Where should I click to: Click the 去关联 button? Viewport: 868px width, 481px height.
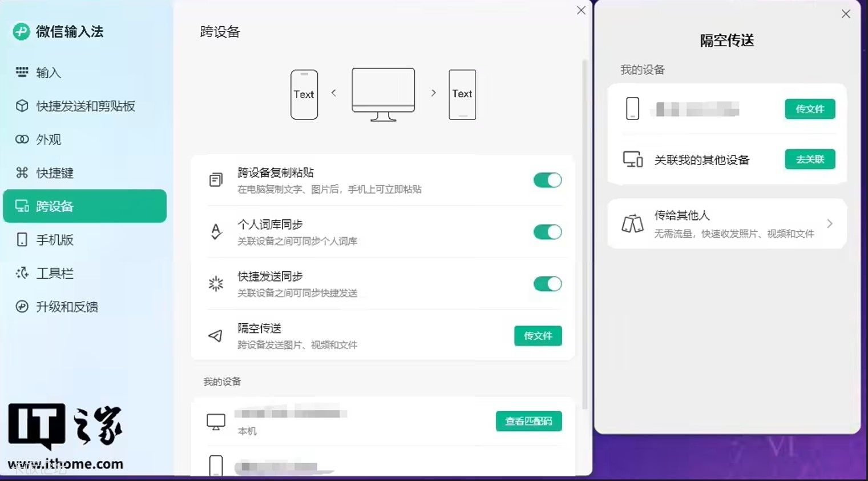point(810,159)
